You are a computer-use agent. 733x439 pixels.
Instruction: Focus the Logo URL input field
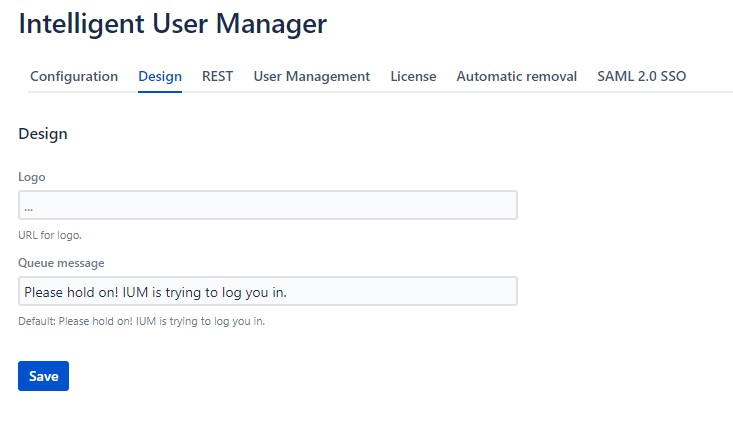pyautogui.click(x=267, y=205)
